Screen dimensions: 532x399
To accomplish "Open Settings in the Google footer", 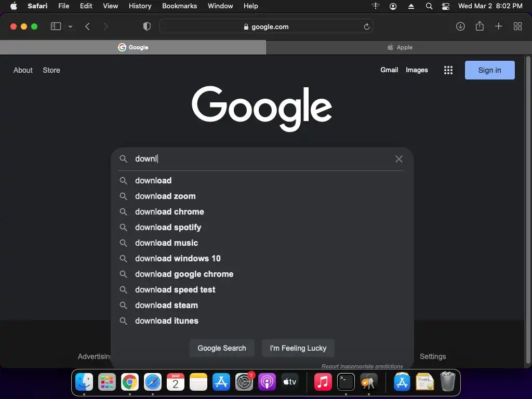I will click(x=433, y=356).
